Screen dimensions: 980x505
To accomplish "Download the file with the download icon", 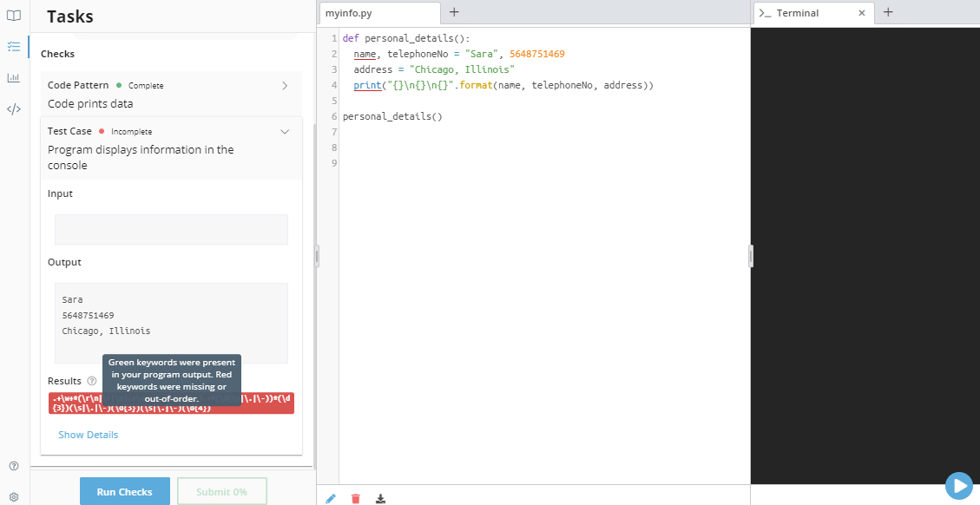I will [380, 498].
